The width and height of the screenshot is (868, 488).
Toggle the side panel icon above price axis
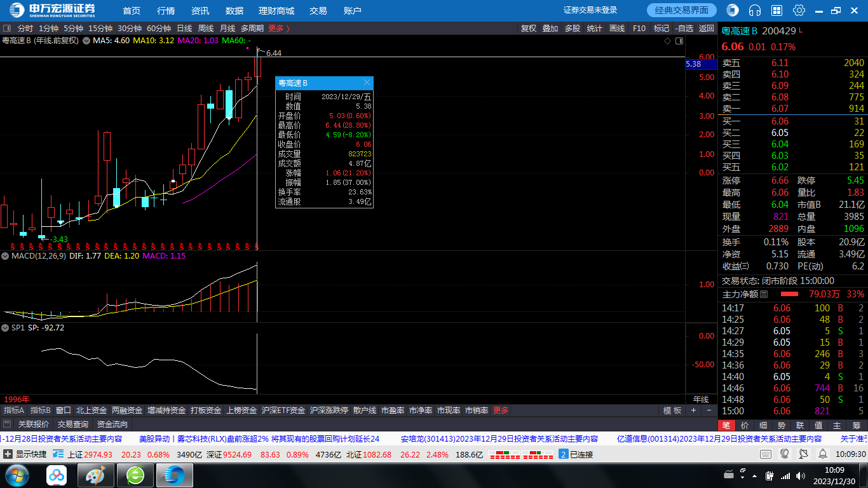tap(679, 41)
